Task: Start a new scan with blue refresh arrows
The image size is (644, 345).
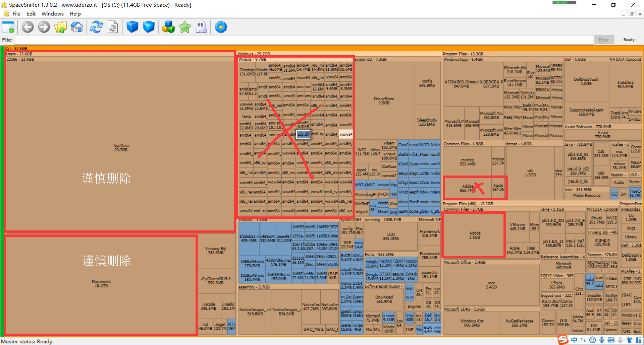Action: point(97,27)
